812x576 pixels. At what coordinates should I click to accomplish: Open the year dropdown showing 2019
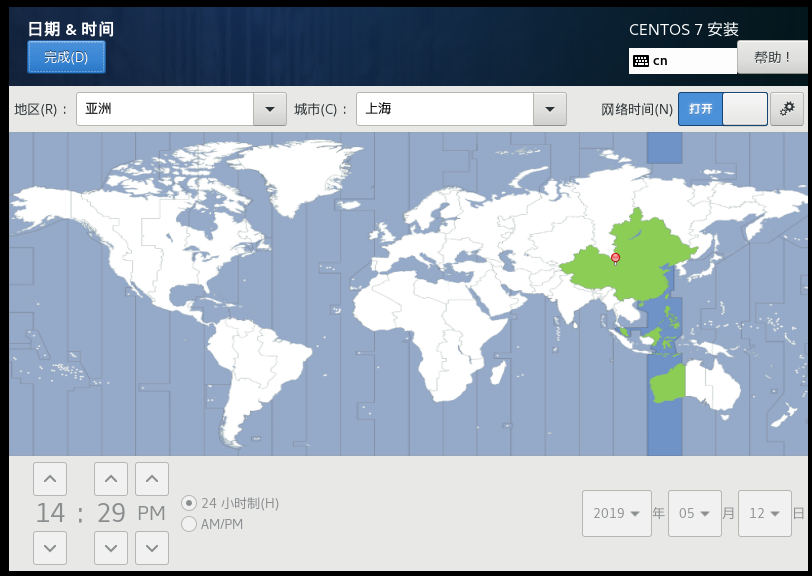[617, 513]
